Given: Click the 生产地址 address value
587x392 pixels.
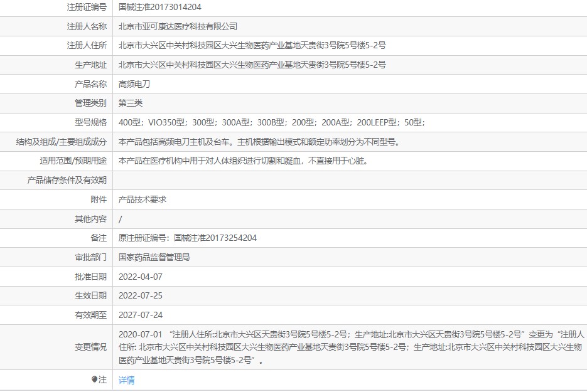Looking at the screenshot, I should [252, 65].
